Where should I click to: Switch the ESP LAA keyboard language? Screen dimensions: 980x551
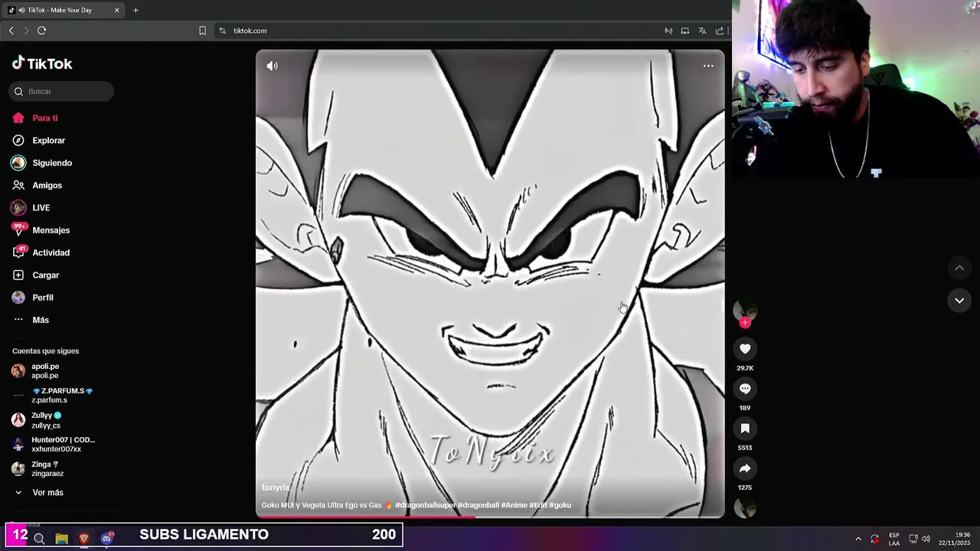point(894,539)
